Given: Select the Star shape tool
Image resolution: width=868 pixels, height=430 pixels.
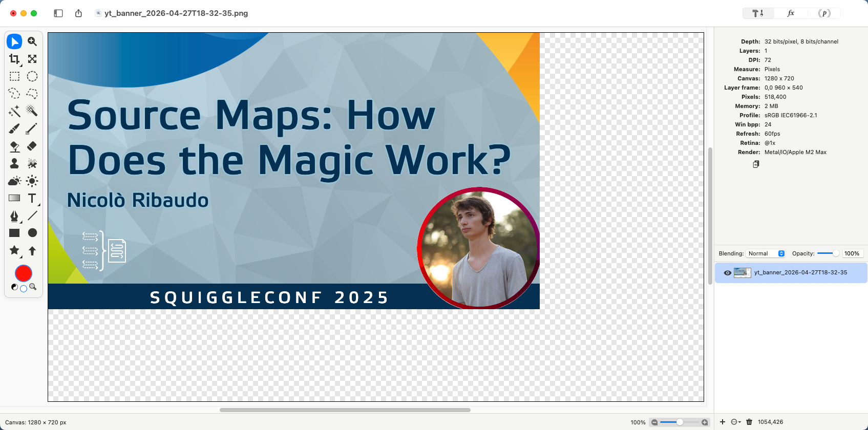Looking at the screenshot, I should 14,250.
